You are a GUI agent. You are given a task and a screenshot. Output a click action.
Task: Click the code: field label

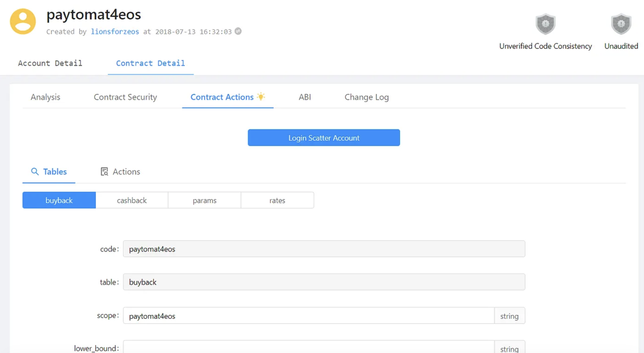tap(110, 249)
